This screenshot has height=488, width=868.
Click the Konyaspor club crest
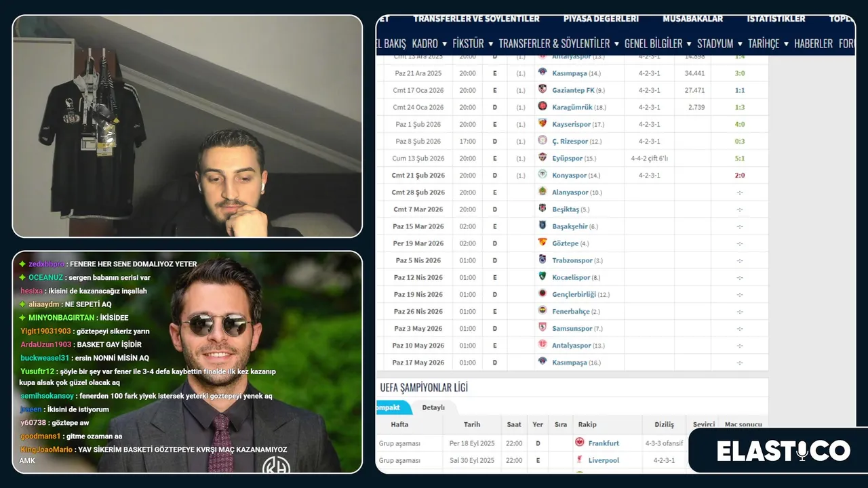coord(542,174)
